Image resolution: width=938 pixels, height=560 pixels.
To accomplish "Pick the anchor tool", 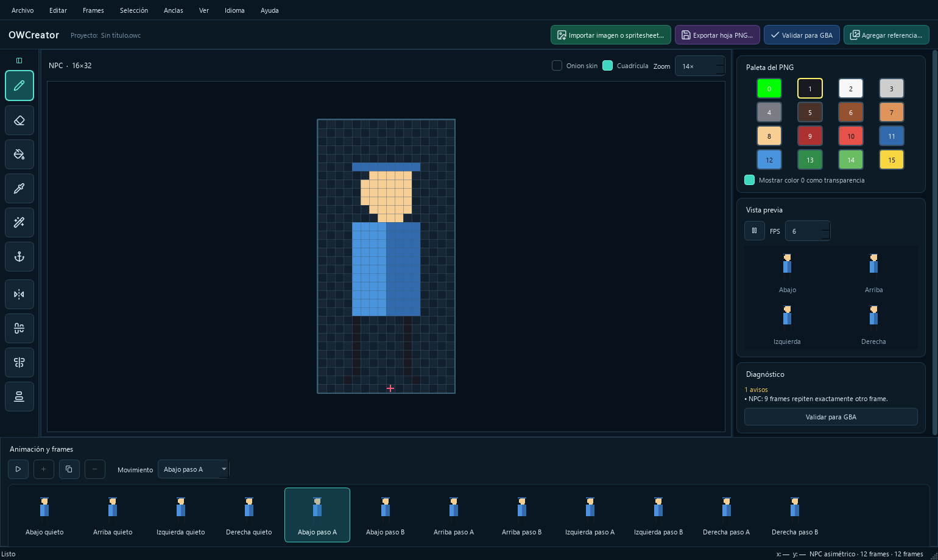I will 19,257.
